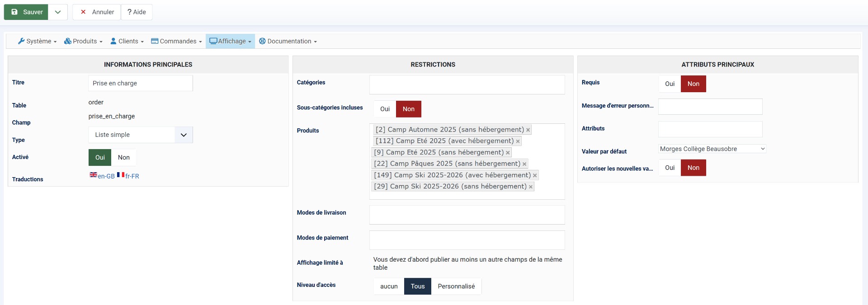
Task: Click the Aide help button
Action: 137,12
